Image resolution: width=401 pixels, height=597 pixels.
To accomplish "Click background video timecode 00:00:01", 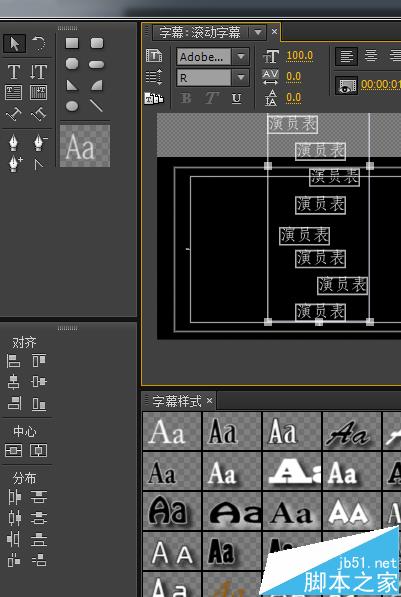I will 380,84.
